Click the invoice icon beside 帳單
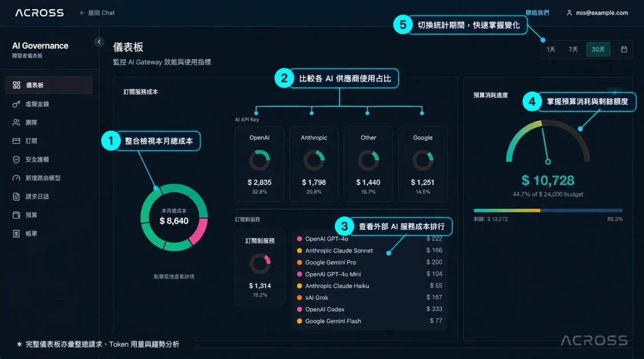 (x=17, y=233)
